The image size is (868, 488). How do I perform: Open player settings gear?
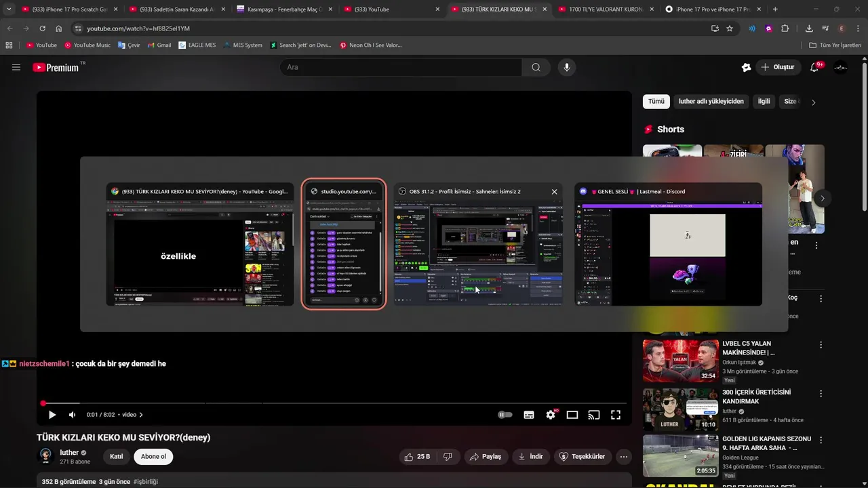point(551,415)
